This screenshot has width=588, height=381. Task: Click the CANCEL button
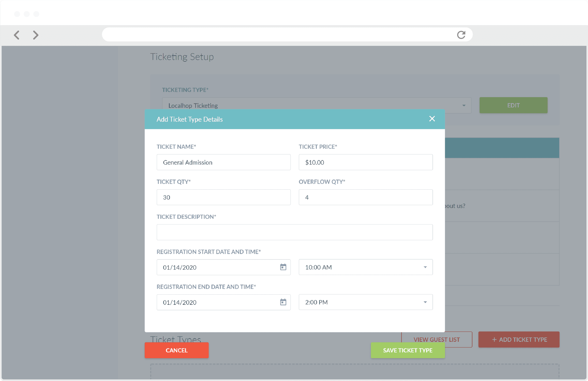tap(176, 350)
